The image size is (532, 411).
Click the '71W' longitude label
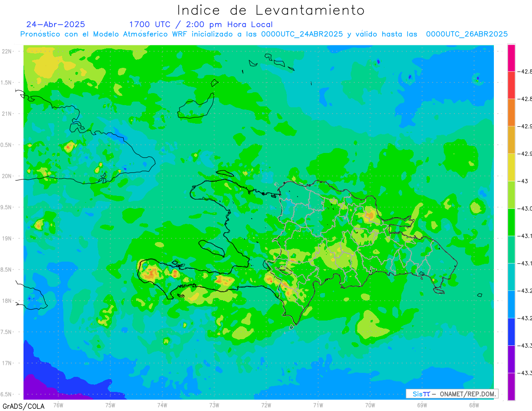pos(318,405)
